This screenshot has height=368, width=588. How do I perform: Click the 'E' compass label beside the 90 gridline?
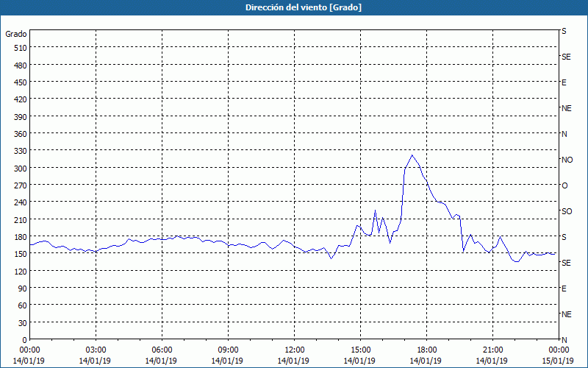pyautogui.click(x=564, y=289)
